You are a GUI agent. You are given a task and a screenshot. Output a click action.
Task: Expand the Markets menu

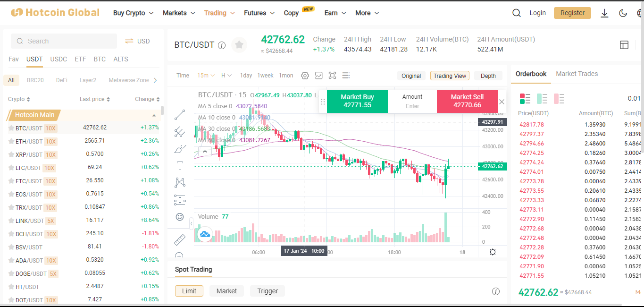tap(179, 13)
